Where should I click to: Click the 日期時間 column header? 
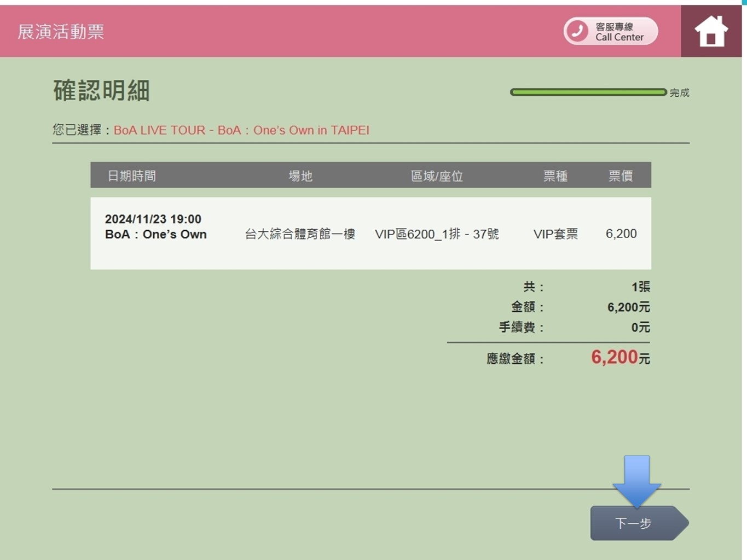click(x=132, y=176)
